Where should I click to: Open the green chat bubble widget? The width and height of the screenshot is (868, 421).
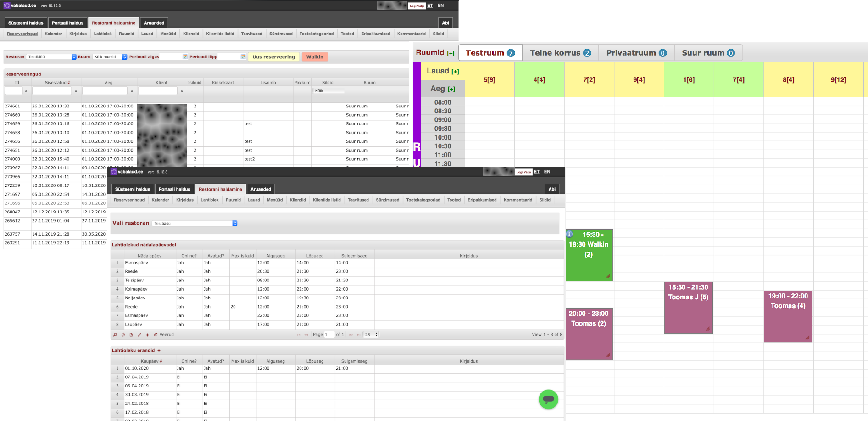tap(548, 399)
